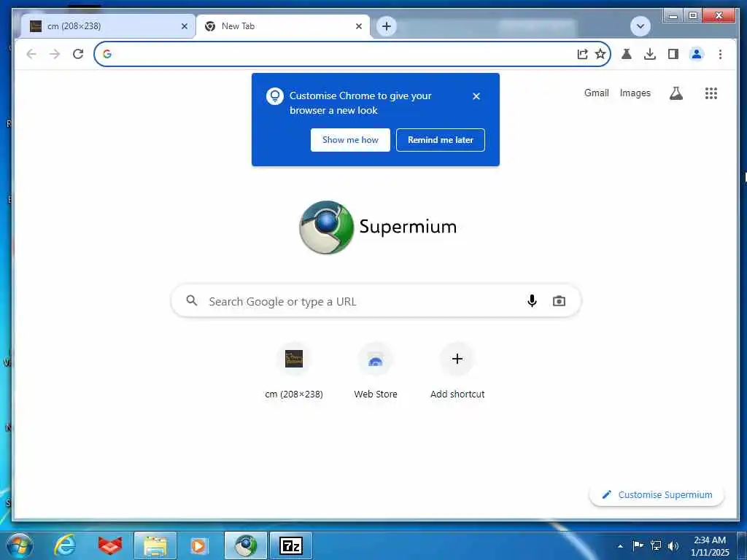Open the Images link
Viewport: 747px width, 560px height.
tap(635, 93)
